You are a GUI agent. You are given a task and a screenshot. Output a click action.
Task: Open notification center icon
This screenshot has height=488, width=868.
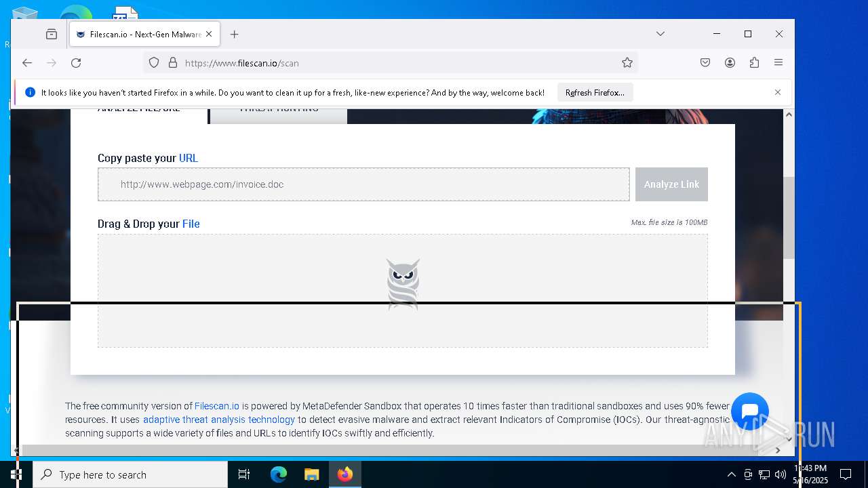tap(846, 474)
